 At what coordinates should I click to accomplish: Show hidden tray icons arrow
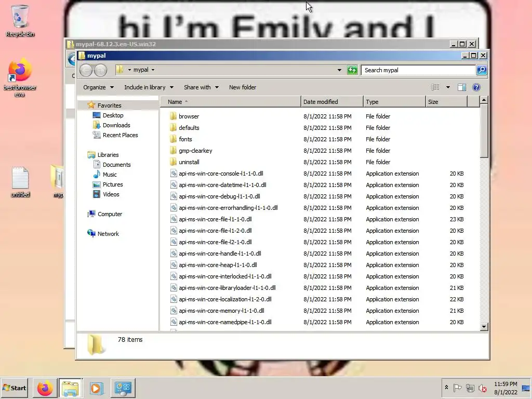pos(446,388)
